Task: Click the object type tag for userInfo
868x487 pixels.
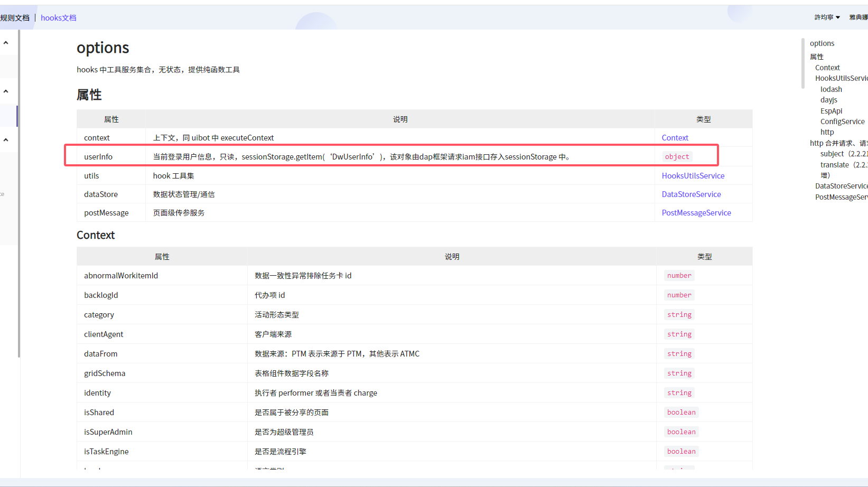Action: click(x=677, y=157)
